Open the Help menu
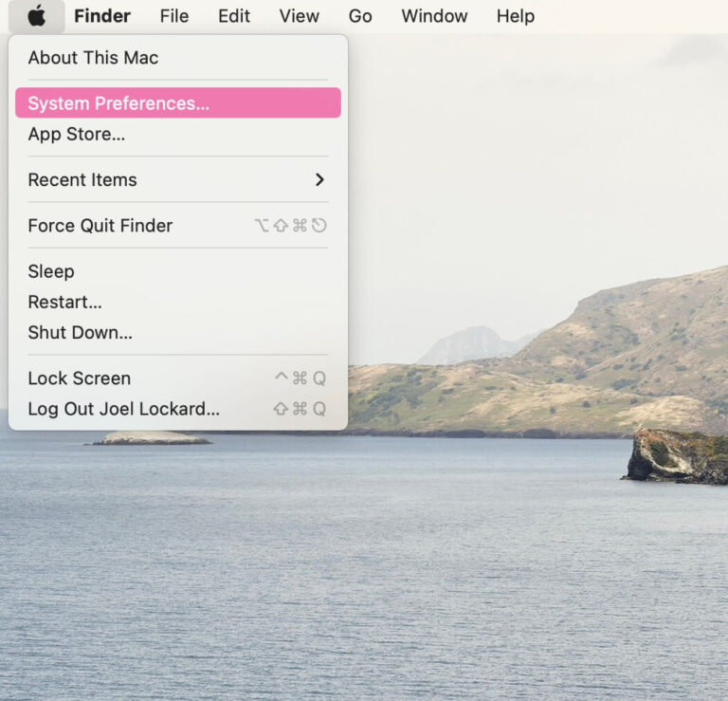 515,16
